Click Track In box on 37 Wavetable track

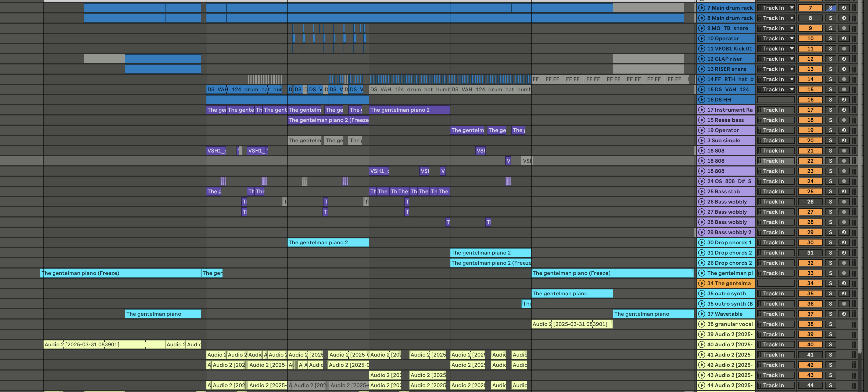pos(776,314)
